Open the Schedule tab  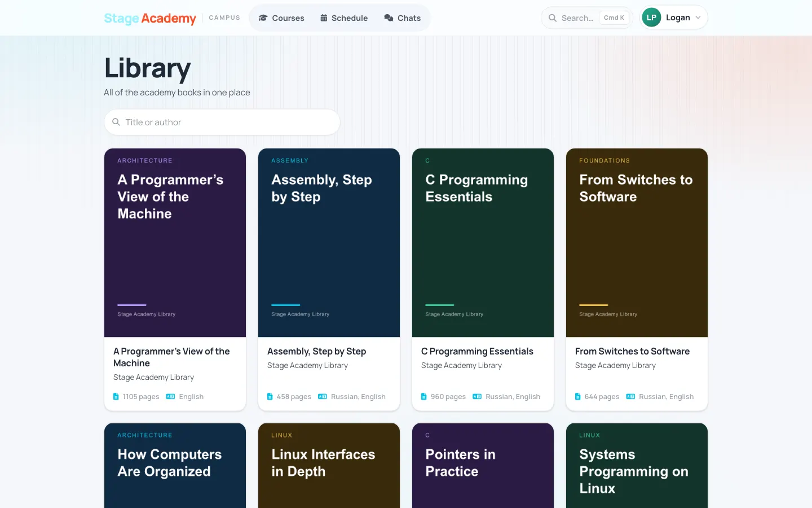coord(344,18)
